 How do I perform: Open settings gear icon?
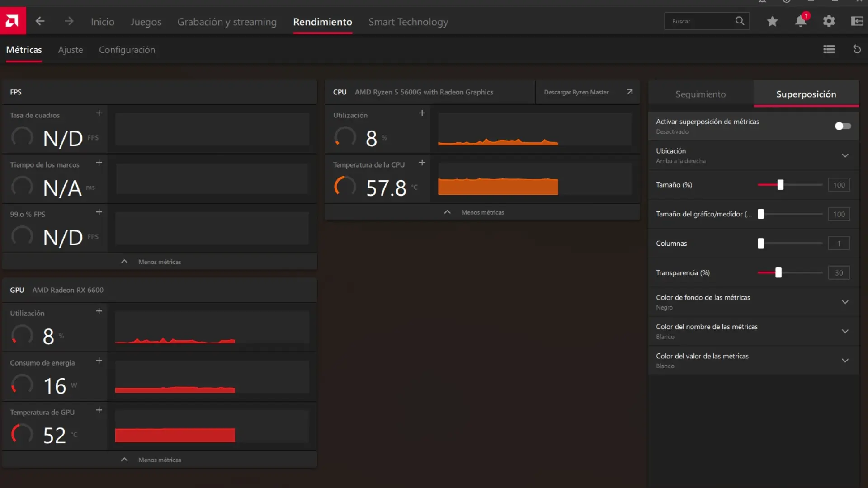tap(829, 21)
